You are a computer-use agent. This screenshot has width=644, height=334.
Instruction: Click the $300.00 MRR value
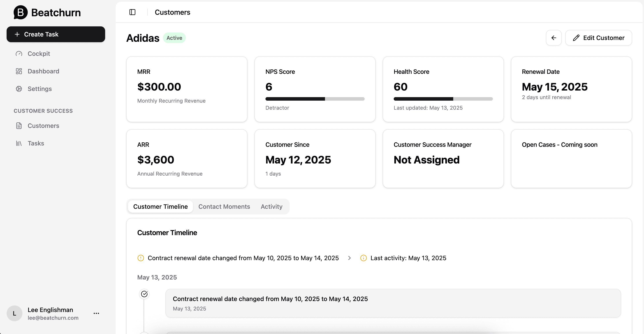159,87
